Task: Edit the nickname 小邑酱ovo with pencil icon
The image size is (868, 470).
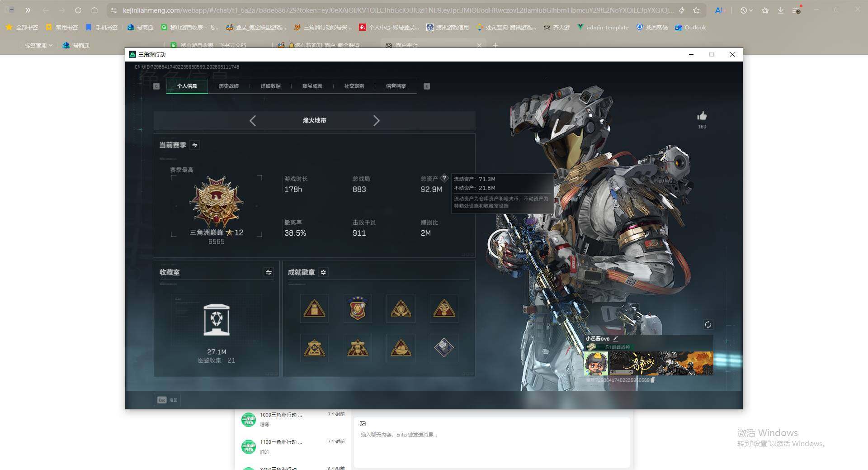Action: 615,338
